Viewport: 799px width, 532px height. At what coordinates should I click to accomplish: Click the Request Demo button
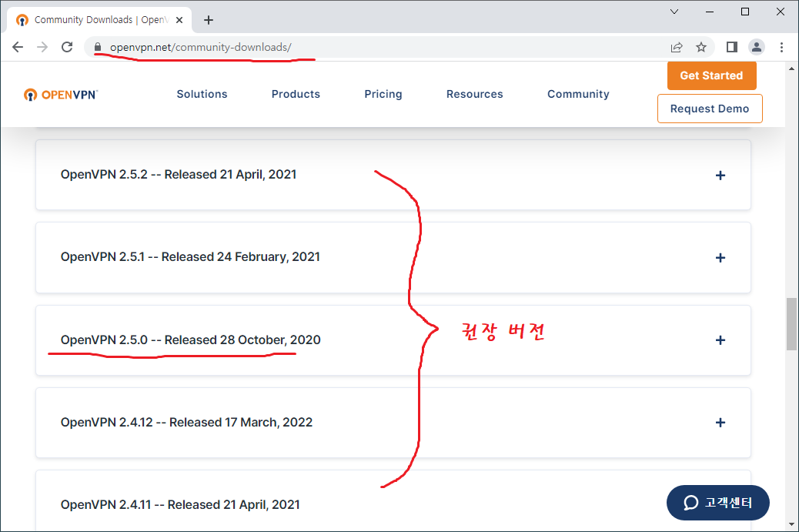point(709,109)
